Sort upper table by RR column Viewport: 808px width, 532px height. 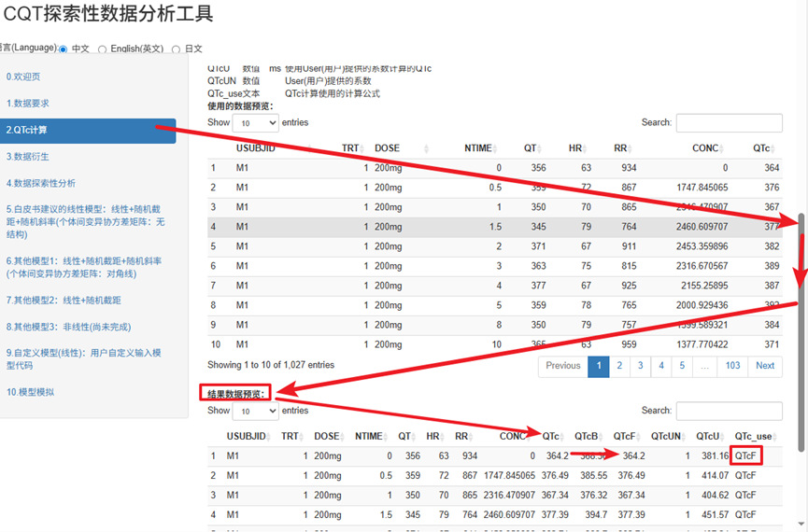619,148
